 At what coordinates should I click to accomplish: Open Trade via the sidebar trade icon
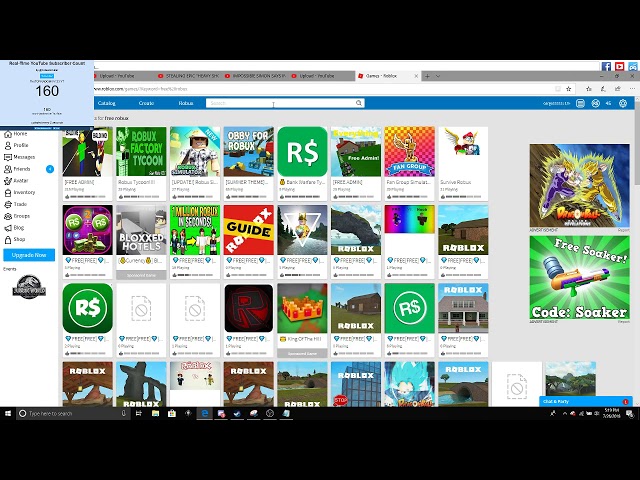8,204
